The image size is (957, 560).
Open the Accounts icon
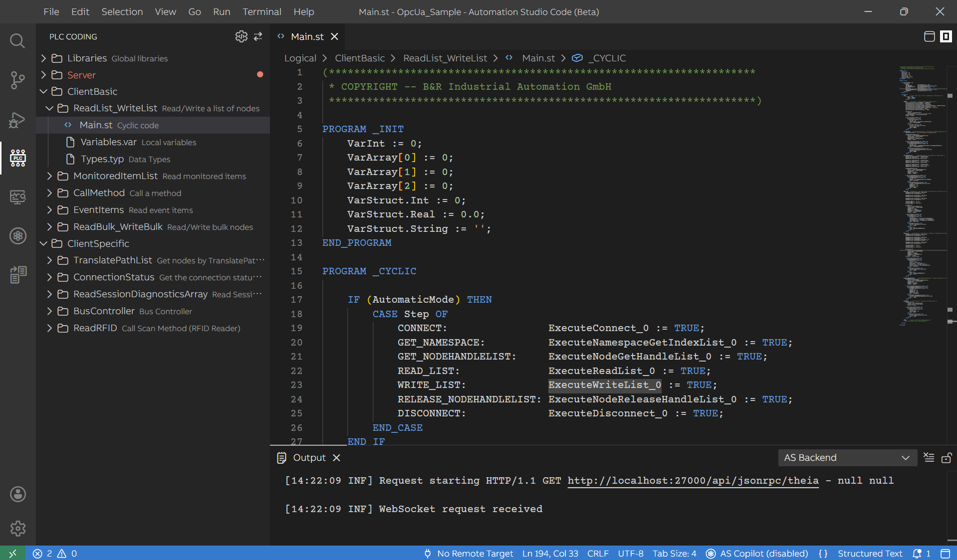coord(17,494)
